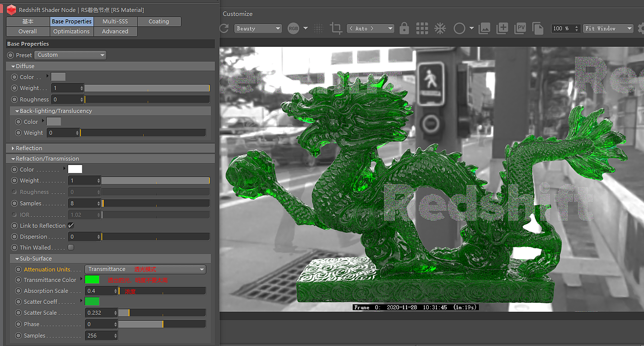
Task: Toggle keyframe dot for Dispersion
Action: click(15, 236)
